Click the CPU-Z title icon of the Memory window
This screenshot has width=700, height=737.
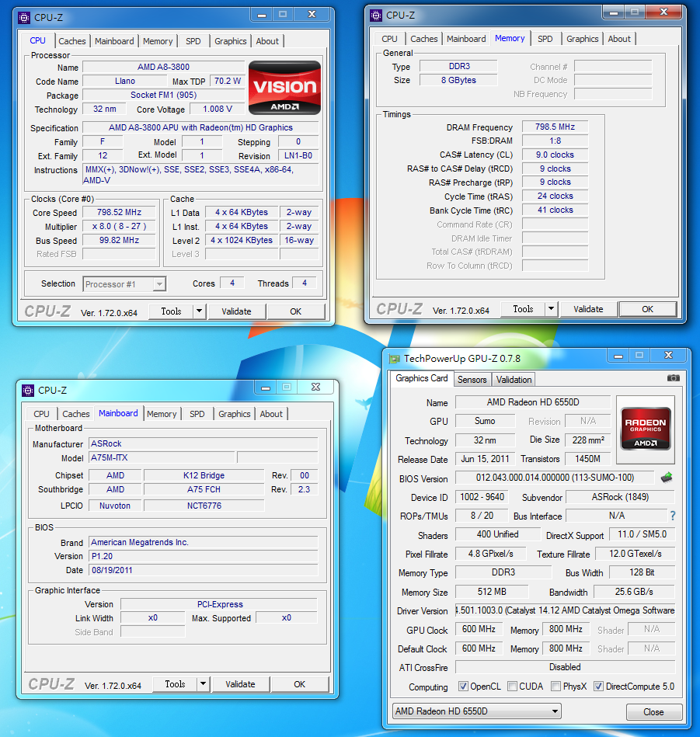(x=376, y=16)
